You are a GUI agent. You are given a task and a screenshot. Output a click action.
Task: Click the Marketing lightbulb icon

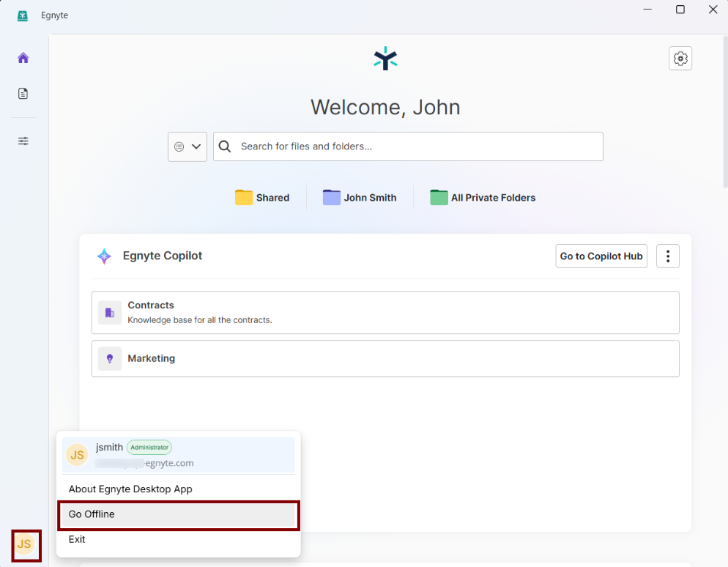coord(110,358)
